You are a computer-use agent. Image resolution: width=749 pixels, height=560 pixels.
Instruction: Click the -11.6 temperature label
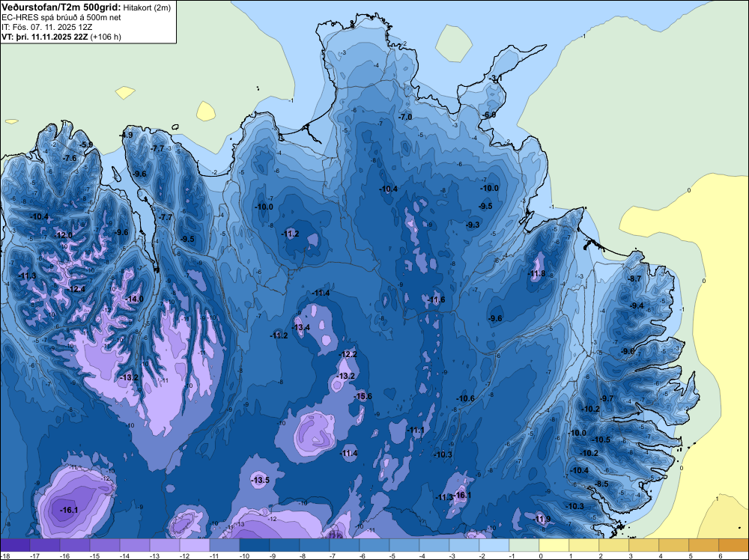437,299
